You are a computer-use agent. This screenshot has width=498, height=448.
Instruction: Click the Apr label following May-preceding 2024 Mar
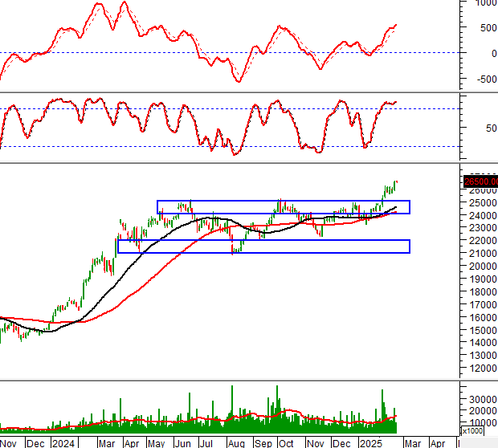132,443
